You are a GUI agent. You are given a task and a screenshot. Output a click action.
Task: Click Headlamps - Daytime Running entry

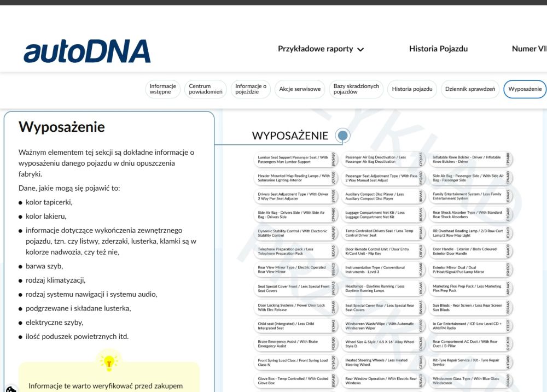pyautogui.click(x=382, y=289)
